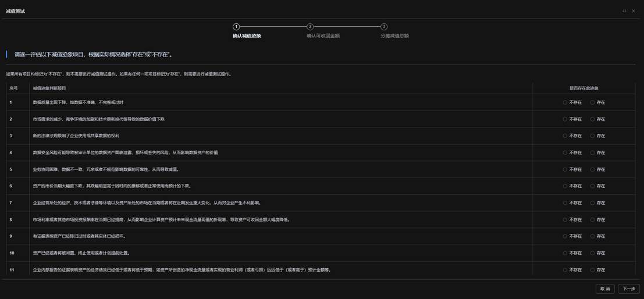
Task: Go to the 确认可收回金额 step label
Action: 323,36
